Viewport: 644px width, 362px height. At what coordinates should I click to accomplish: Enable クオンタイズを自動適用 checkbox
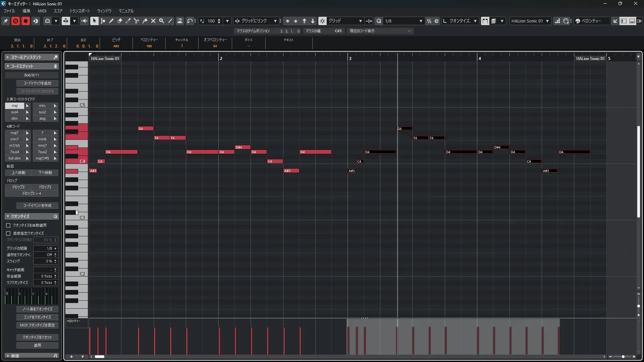(8, 225)
